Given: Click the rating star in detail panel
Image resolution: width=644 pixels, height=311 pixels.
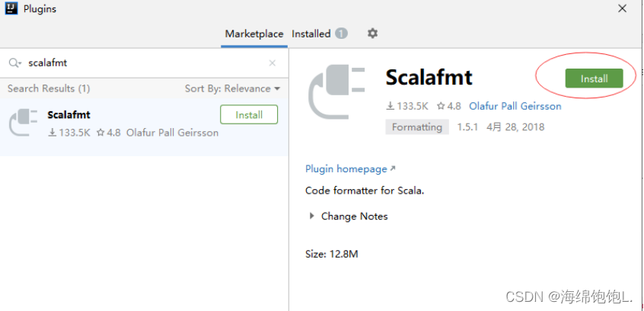Looking at the screenshot, I should [443, 107].
